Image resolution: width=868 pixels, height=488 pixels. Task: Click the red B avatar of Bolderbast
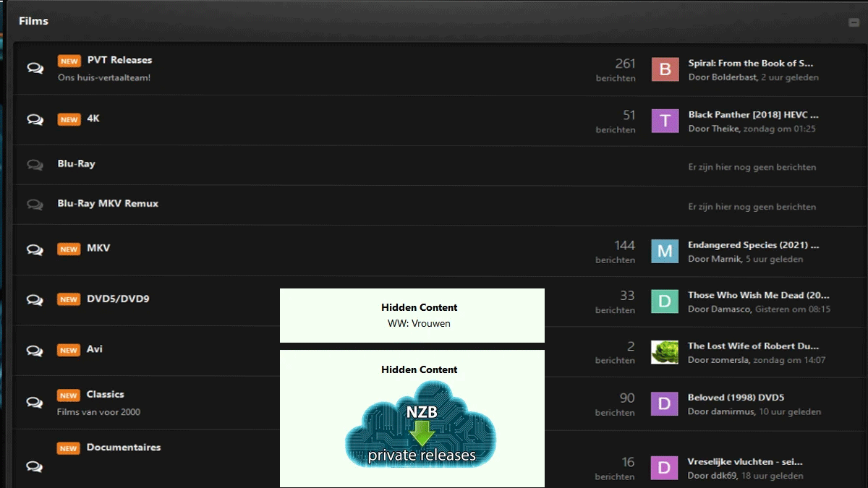coord(665,69)
